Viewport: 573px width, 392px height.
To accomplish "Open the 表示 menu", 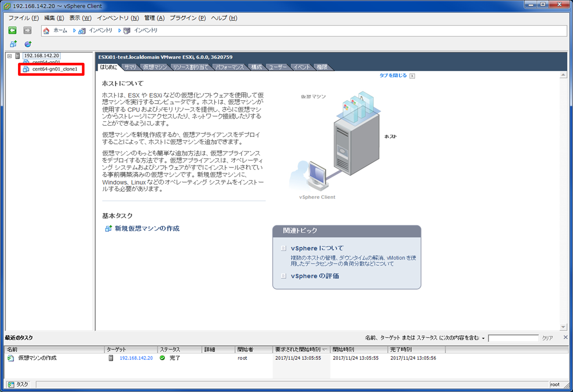I will click(80, 18).
